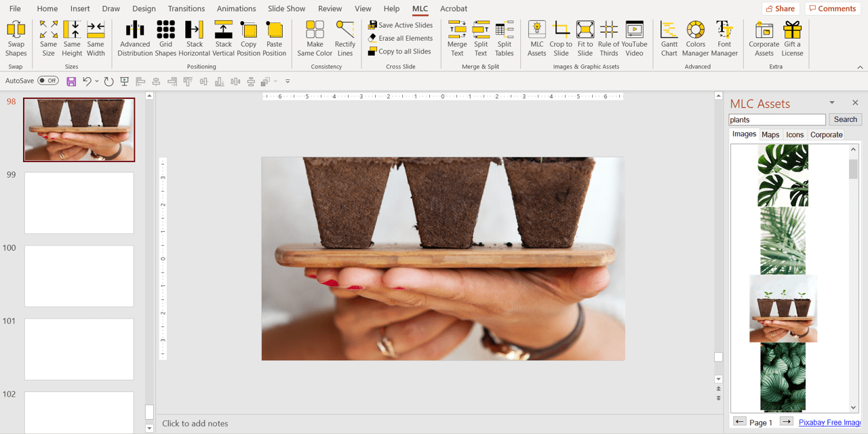This screenshot has width=868, height=434.
Task: Toggle the AutoSave switch
Action: click(48, 81)
